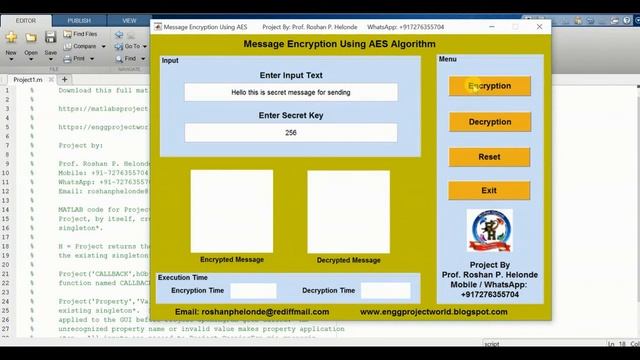The width and height of the screenshot is (640, 360).
Task: Click the Compare icon in the editor ribbon
Action: (67, 47)
